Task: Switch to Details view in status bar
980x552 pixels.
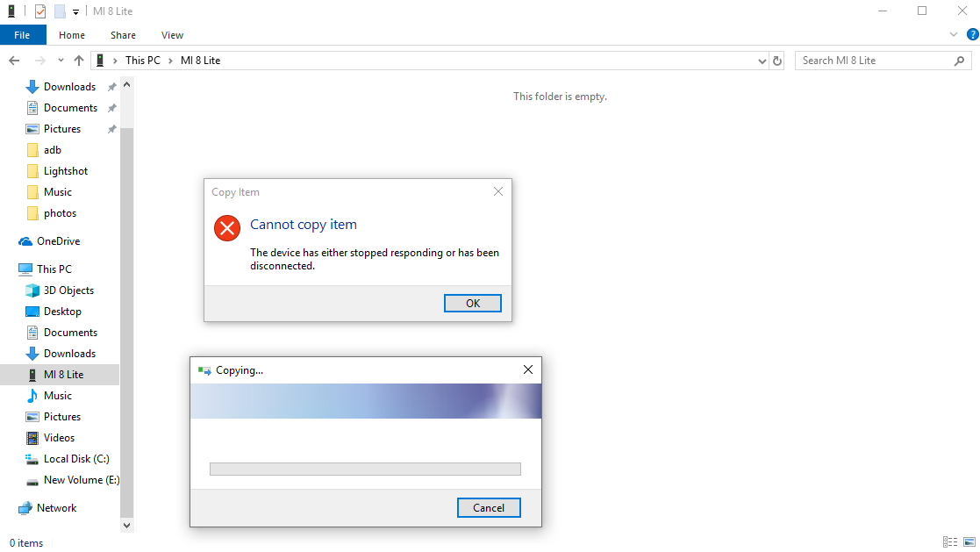Action: 950,542
